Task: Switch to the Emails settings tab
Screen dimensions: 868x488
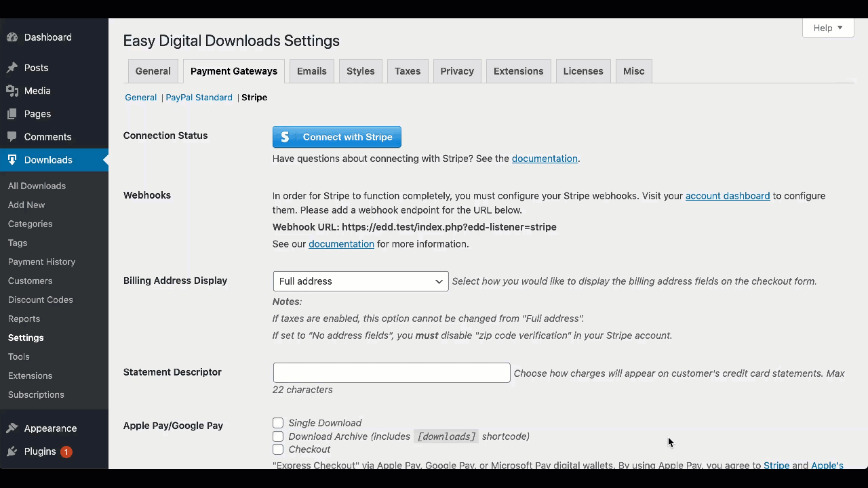Action: coord(311,71)
